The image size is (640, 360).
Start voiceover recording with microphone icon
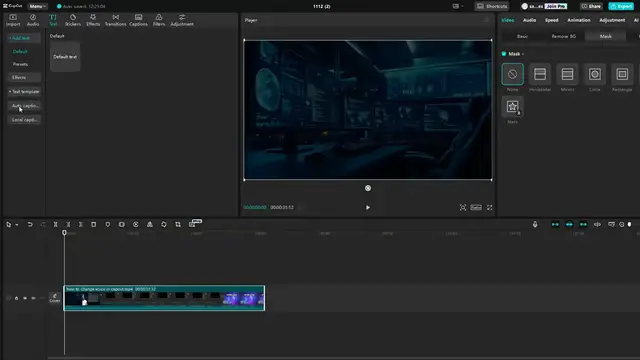click(535, 224)
